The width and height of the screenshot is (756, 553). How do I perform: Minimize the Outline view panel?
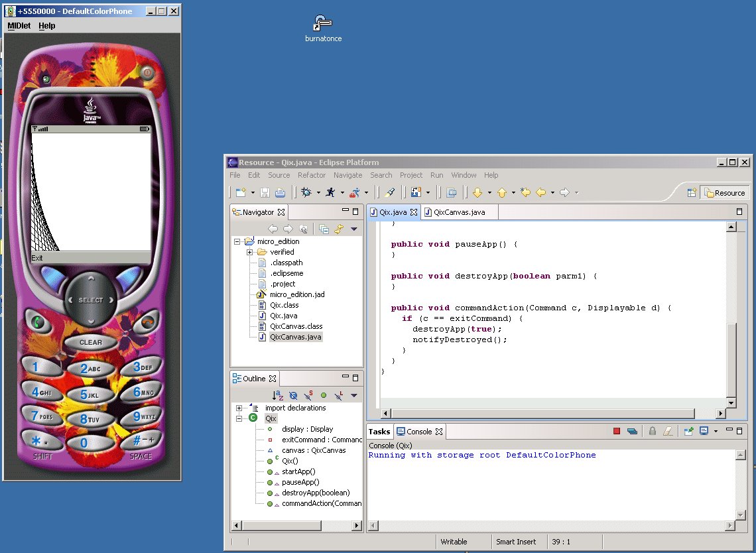tap(346, 377)
